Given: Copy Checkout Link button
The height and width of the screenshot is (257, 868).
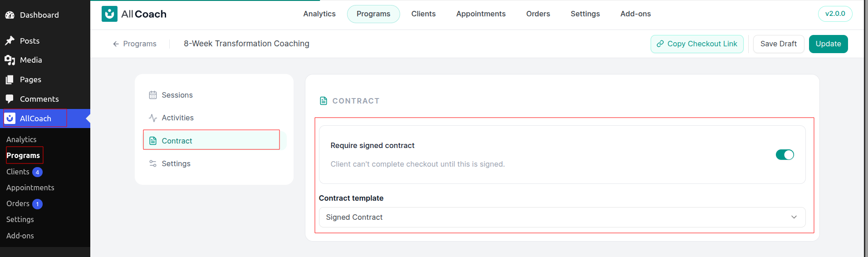Looking at the screenshot, I should pos(697,44).
